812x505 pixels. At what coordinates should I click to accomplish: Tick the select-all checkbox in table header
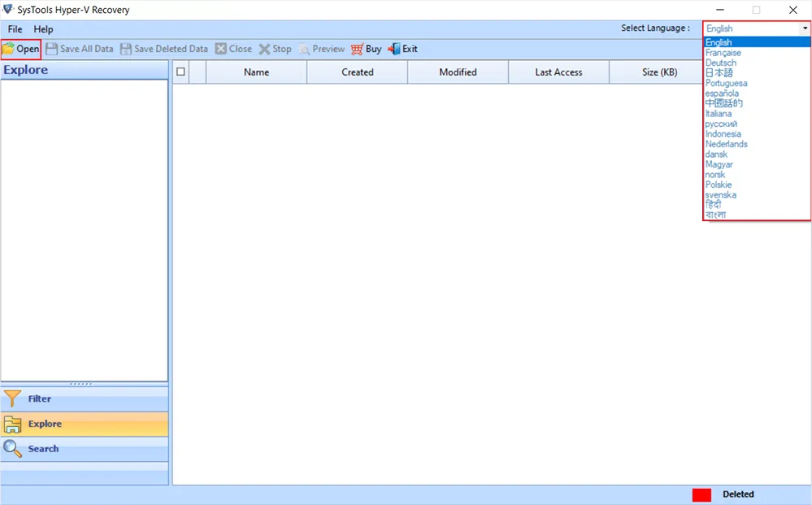[180, 72]
